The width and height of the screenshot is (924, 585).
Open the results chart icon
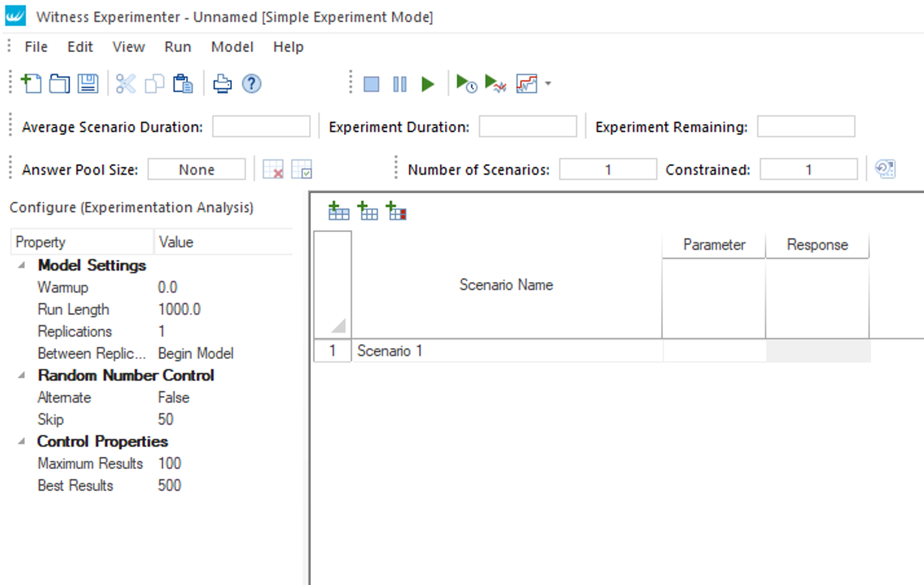(526, 84)
